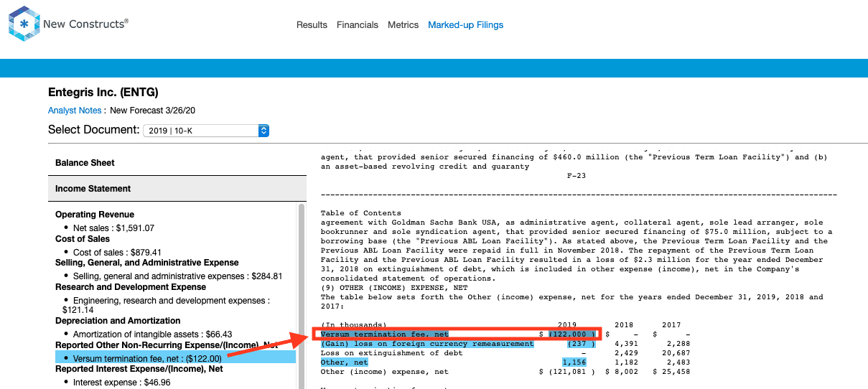Screen dimensions: 868x389
Task: Click the Cost of Sales category heading
Action: tap(83, 239)
